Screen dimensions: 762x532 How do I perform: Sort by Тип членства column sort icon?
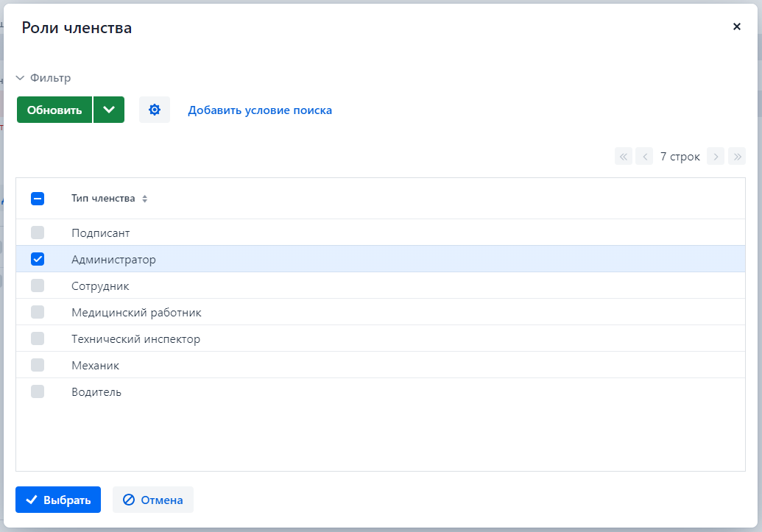[145, 199]
